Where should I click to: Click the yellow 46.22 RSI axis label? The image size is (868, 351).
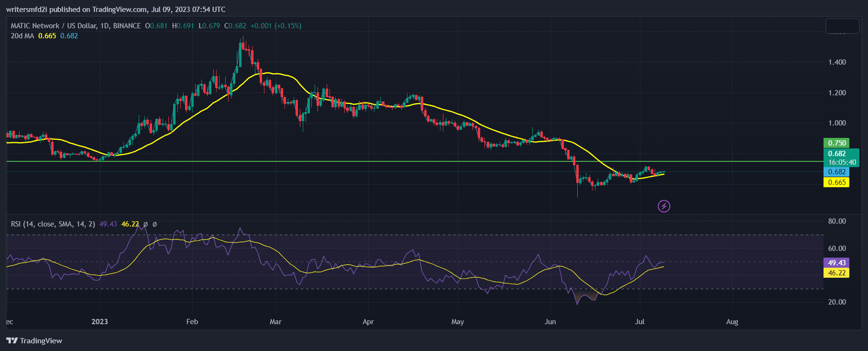[x=836, y=273]
